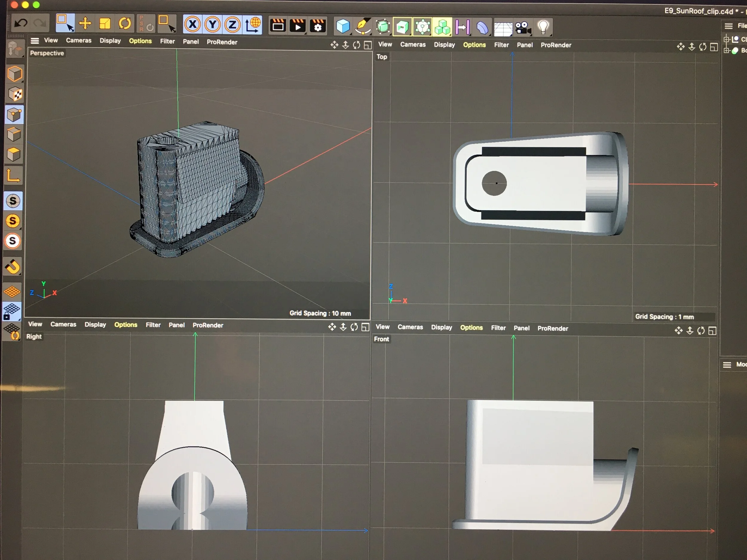Viewport: 747px width, 560px height.
Task: Click Filter in Front viewport
Action: click(498, 328)
